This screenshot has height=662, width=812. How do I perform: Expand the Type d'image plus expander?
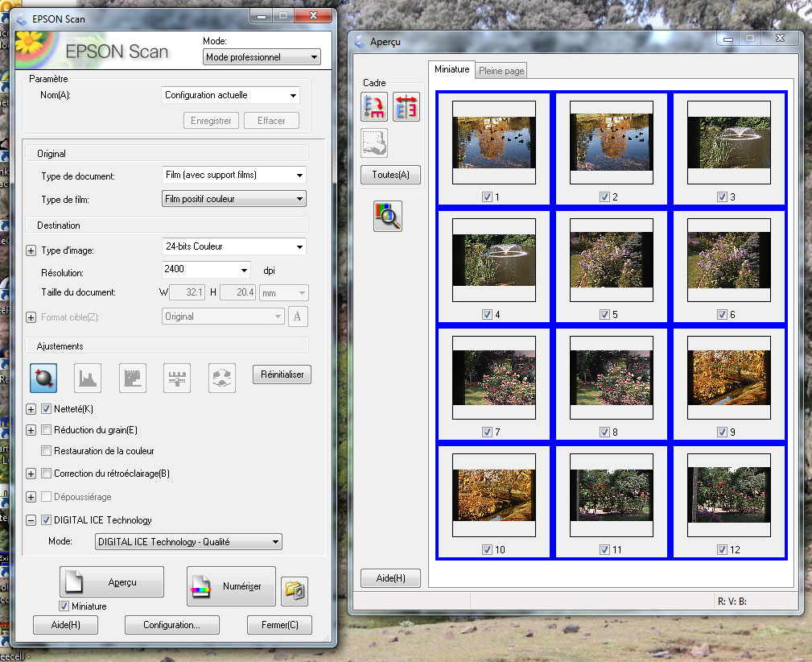click(31, 250)
